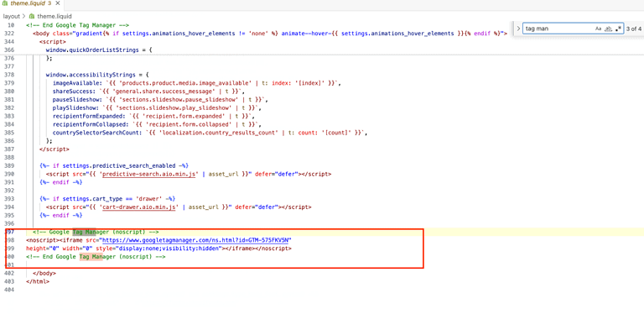Image resolution: width=644 pixels, height=314 pixels.
Task: Click line number 389 in gutter
Action: pos(9,165)
